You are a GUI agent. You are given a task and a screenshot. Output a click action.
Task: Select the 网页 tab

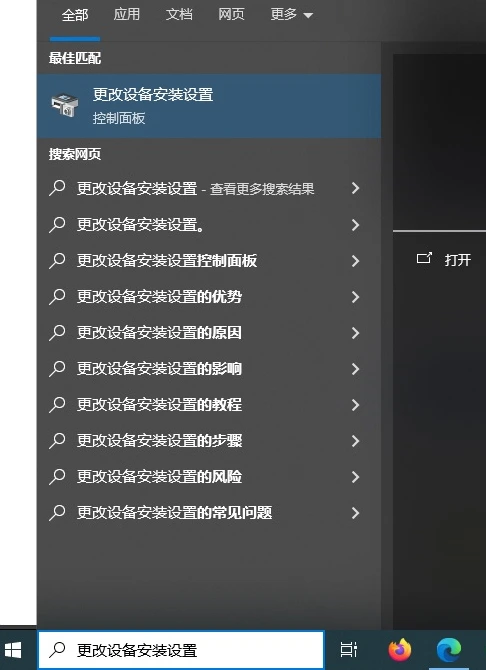[231, 15]
